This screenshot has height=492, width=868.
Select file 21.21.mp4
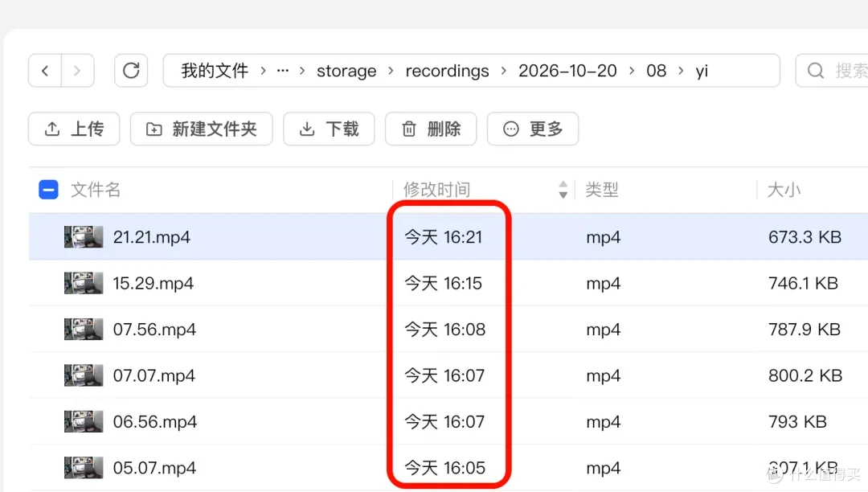pos(152,237)
